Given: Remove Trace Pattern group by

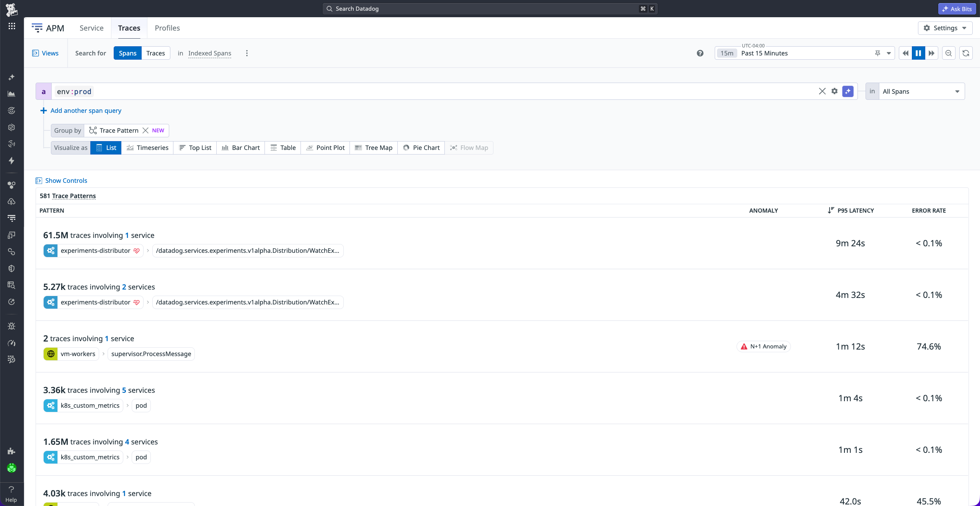Looking at the screenshot, I should 145,130.
